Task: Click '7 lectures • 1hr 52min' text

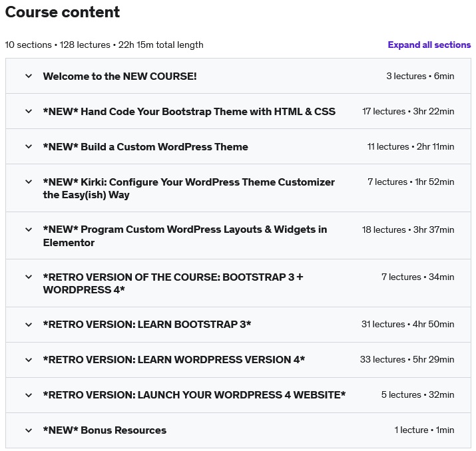Action: [x=411, y=182]
